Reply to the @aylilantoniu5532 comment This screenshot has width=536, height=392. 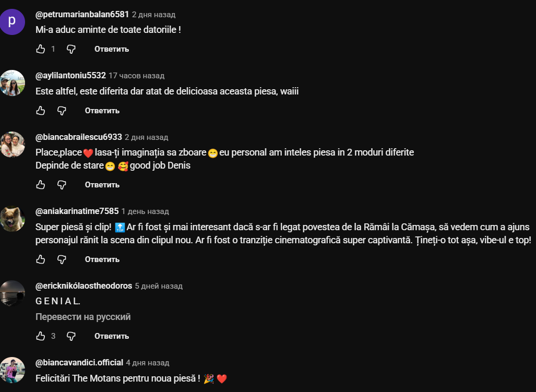coord(102,110)
